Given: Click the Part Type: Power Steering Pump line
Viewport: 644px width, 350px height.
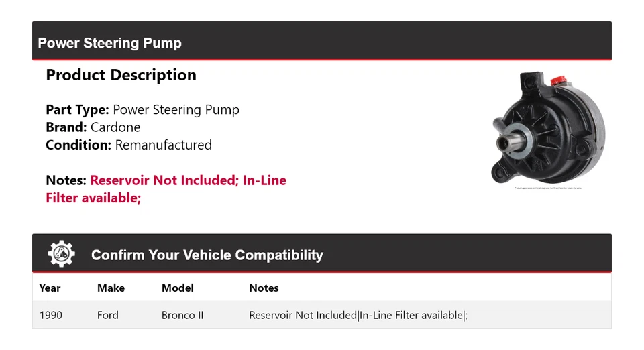Looking at the screenshot, I should [x=142, y=110].
